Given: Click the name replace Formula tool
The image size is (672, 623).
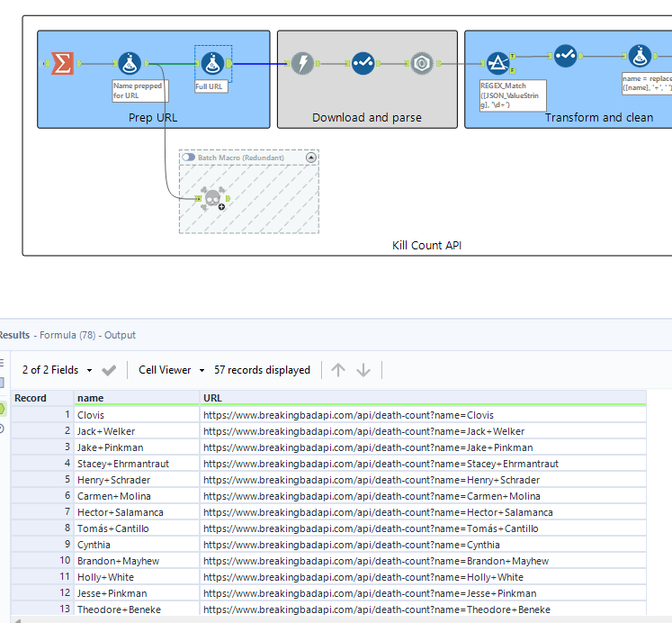Looking at the screenshot, I should pyautogui.click(x=640, y=57).
